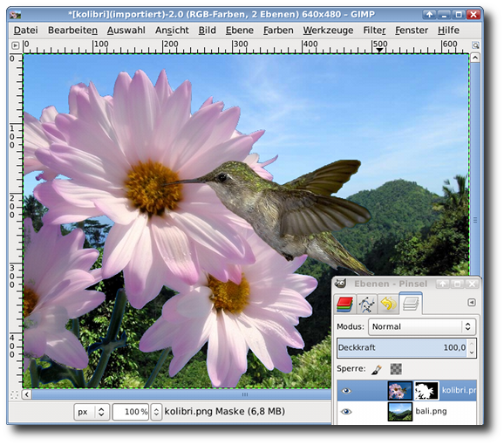Expand the zoom percentage dropdown arrow
The height and width of the screenshot is (445, 504).
[156, 412]
